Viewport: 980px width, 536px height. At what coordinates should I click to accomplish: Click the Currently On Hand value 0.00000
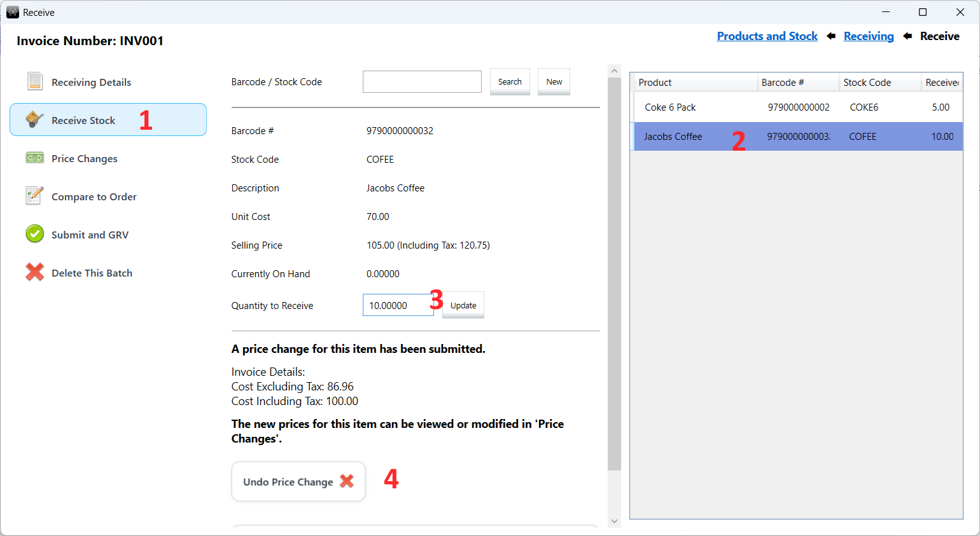tap(382, 274)
